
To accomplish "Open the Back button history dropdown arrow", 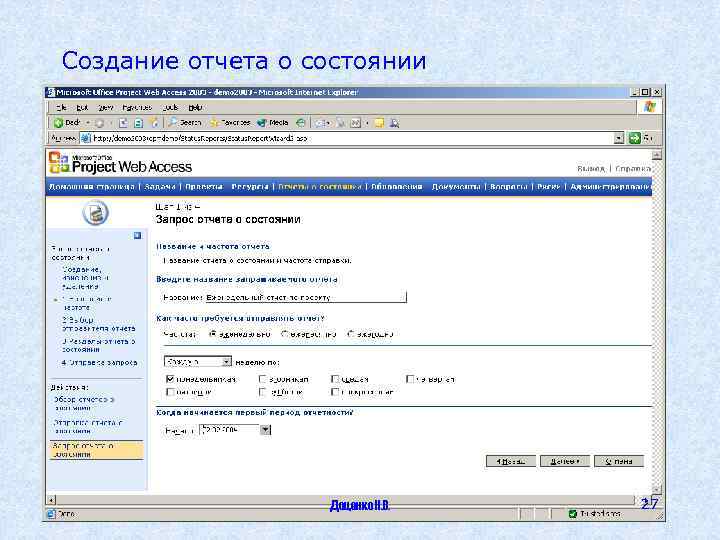I will pos(88,123).
